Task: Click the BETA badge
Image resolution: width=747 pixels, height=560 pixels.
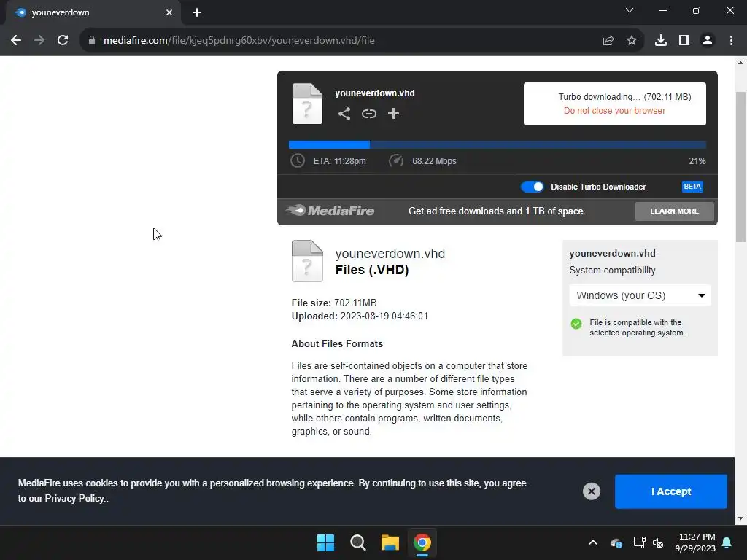Action: pos(692,187)
